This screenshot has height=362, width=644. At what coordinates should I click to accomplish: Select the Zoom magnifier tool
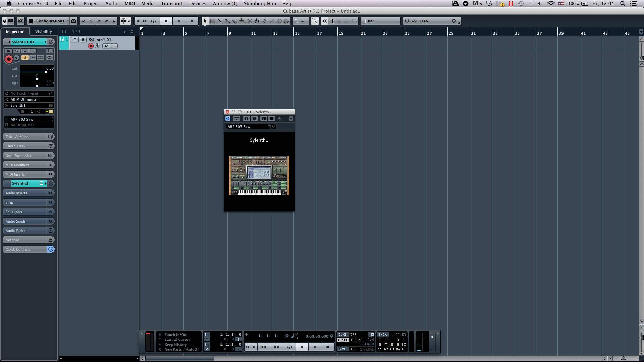[x=242, y=21]
